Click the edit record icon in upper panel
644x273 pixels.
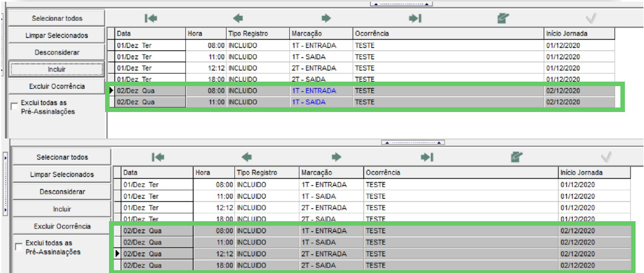point(503,18)
